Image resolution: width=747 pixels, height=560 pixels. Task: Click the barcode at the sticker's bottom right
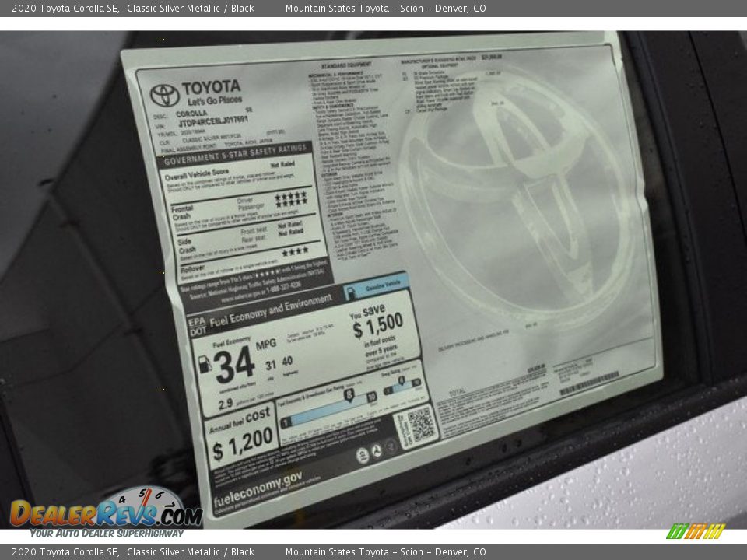tap(589, 383)
